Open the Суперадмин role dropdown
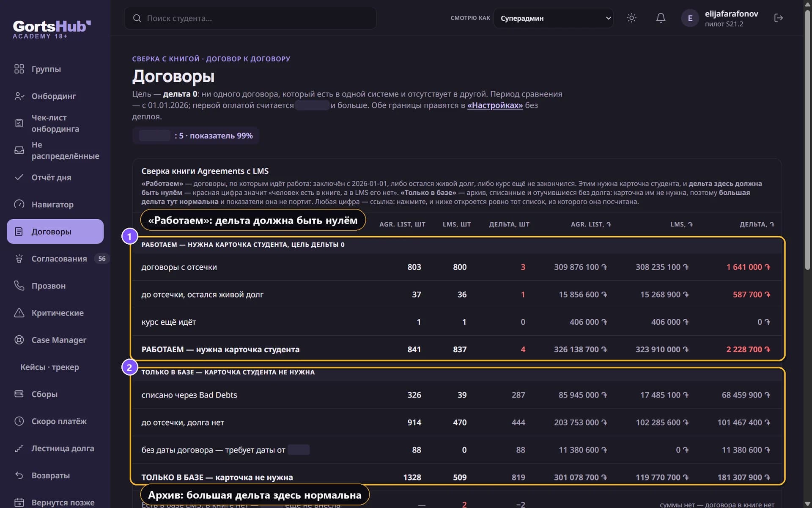Screen dimensions: 812x508 click(x=553, y=18)
